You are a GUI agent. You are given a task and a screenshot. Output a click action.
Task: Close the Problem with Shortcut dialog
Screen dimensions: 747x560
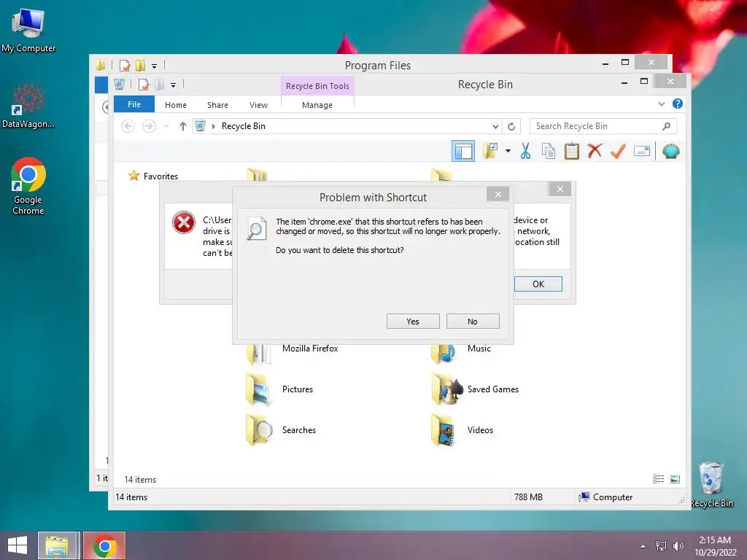point(498,194)
